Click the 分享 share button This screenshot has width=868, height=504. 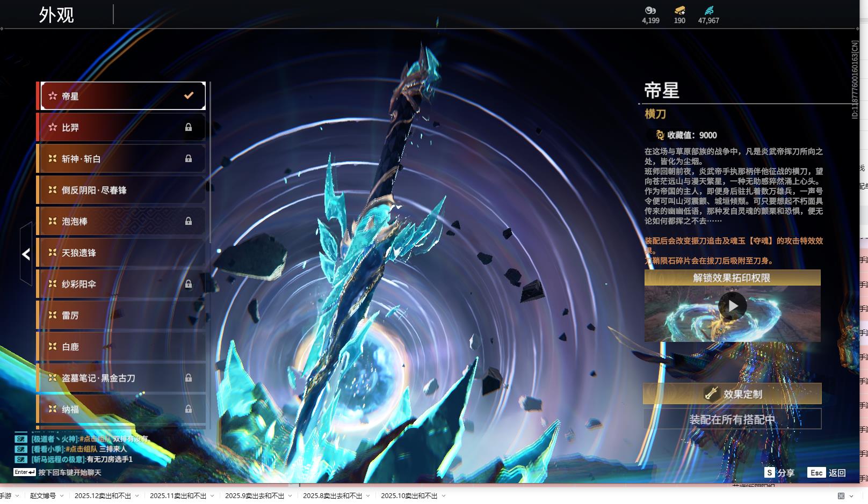click(786, 473)
